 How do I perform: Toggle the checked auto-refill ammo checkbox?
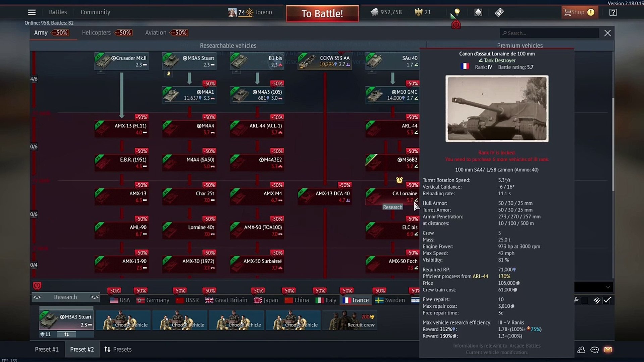[607, 300]
